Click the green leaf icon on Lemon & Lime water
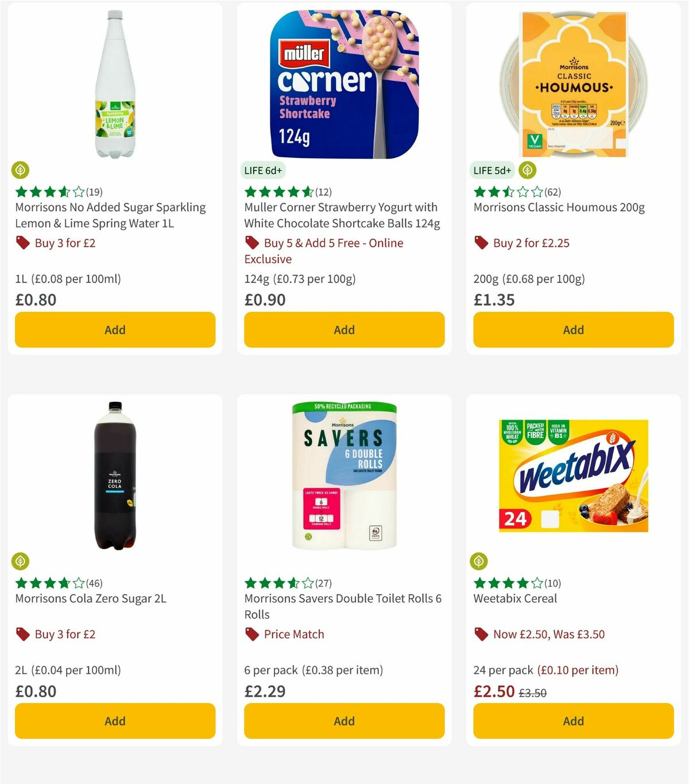 [x=21, y=170]
